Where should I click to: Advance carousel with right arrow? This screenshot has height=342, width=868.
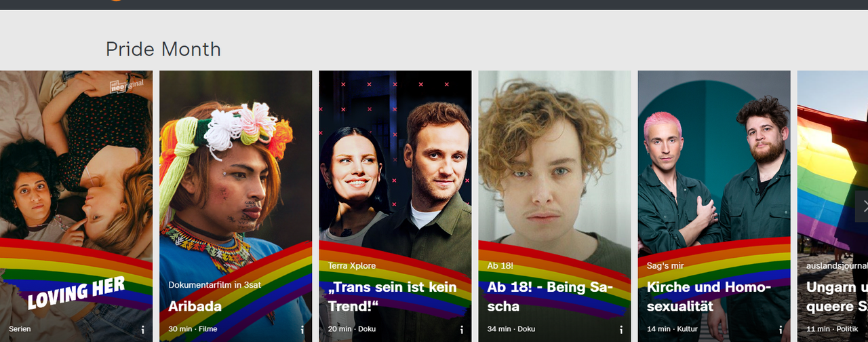[x=861, y=206]
